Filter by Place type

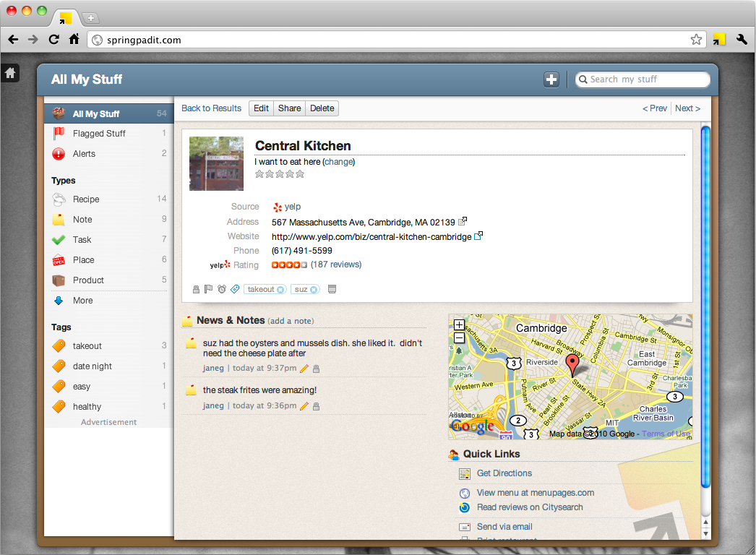pos(109,260)
